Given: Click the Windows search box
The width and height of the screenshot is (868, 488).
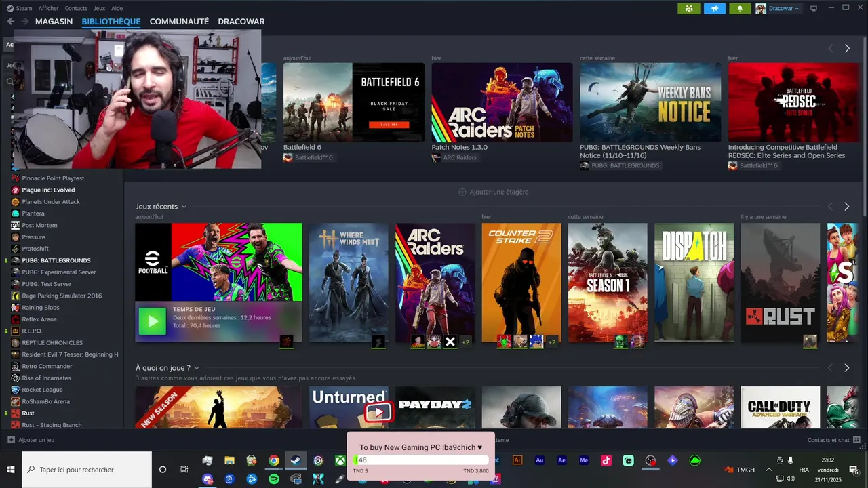Looking at the screenshot, I should (x=87, y=470).
